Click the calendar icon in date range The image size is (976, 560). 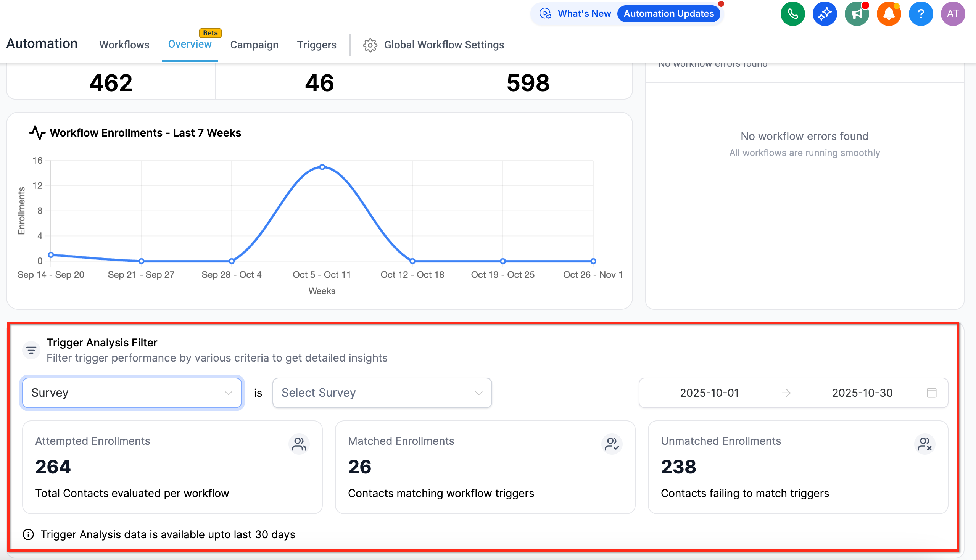(x=931, y=393)
